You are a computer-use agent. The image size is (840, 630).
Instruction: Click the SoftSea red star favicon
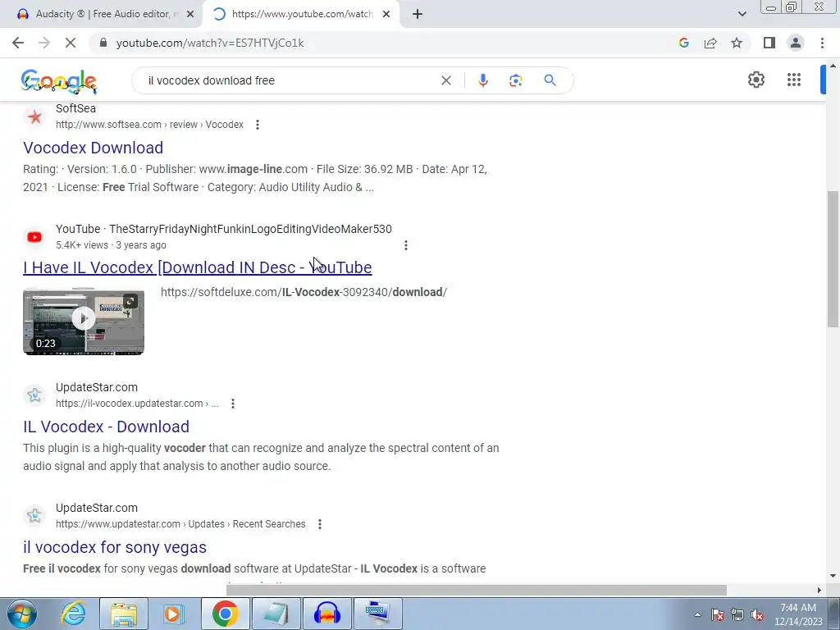pyautogui.click(x=34, y=116)
